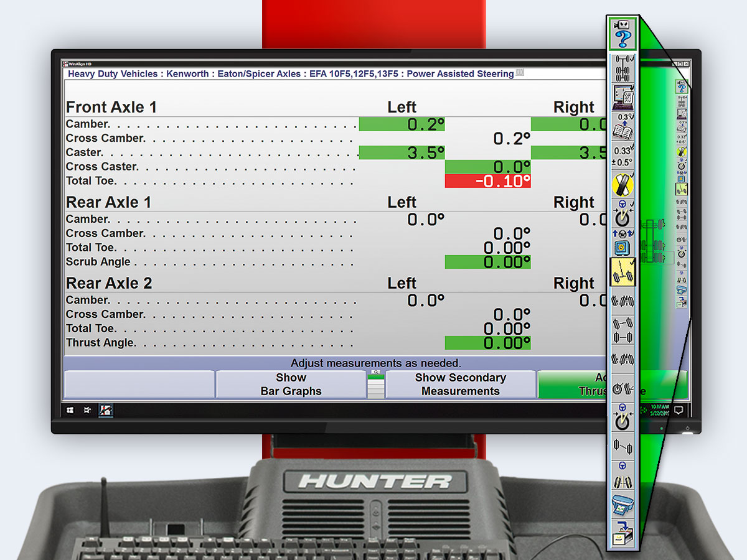Select the truck chassis axle configuration icon
Image resolution: width=747 pixels, height=560 pixels.
pyautogui.click(x=622, y=68)
